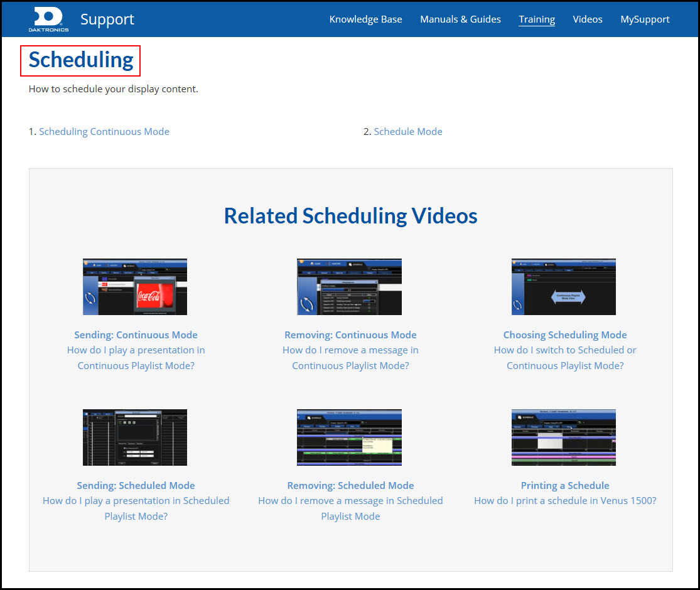Viewport: 700px width, 590px height.
Task: Open the Printing a Schedule video link
Action: [564, 485]
